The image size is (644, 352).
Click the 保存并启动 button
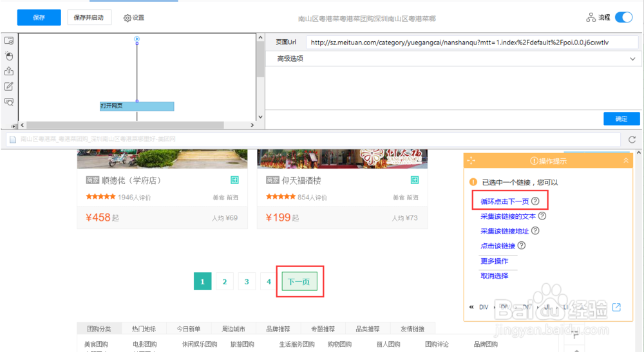[x=89, y=17]
